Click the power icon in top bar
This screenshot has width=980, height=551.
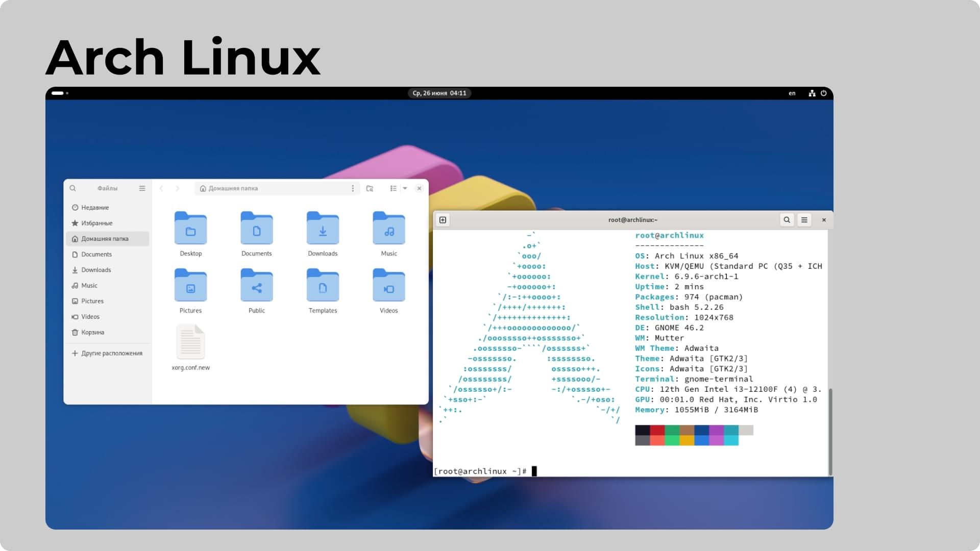click(823, 93)
